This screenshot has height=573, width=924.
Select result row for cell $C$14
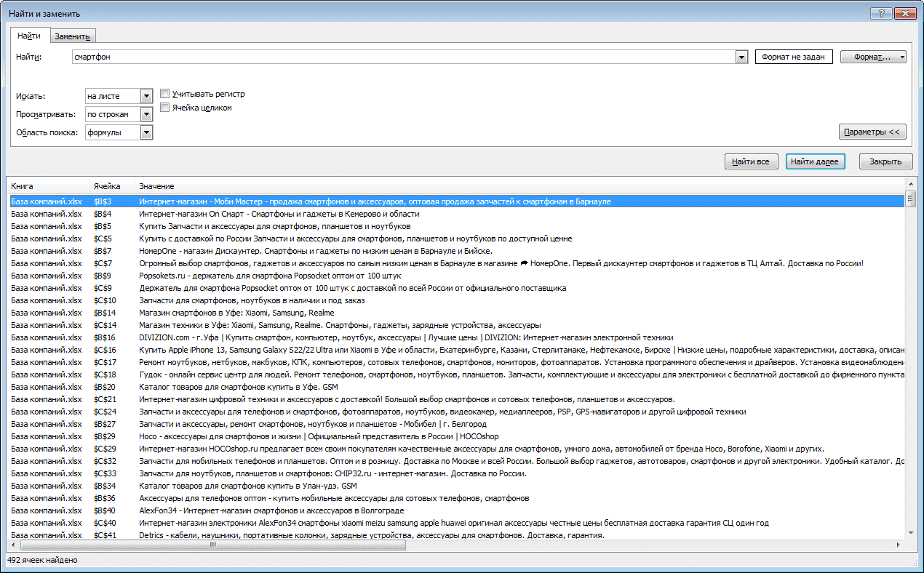[x=456, y=325]
